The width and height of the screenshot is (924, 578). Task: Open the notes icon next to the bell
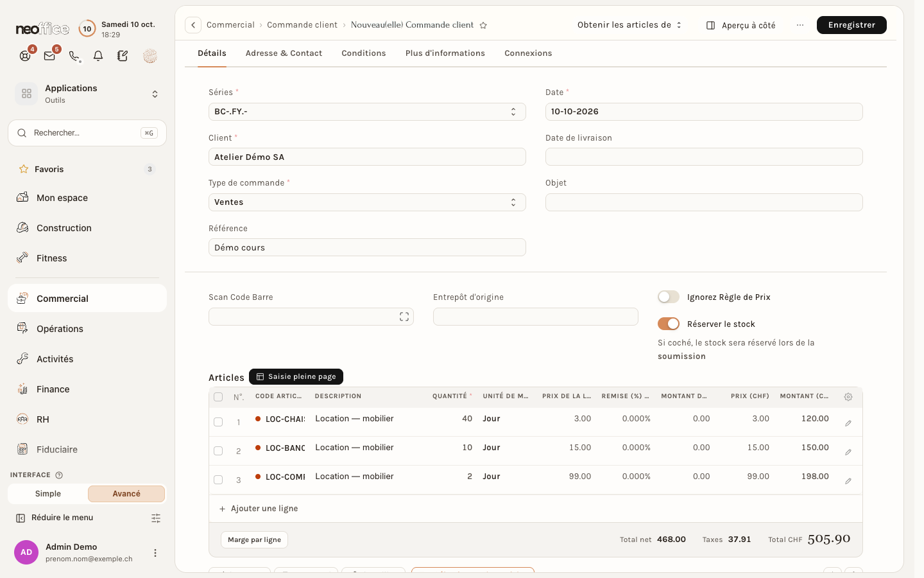[123, 56]
